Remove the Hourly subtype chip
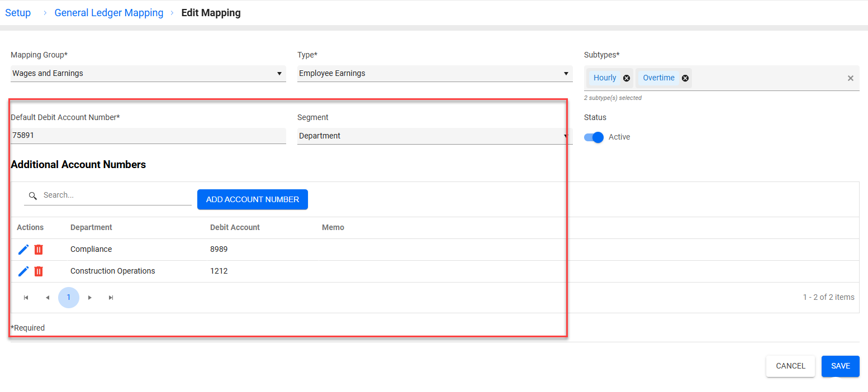Viewport: 868px width, 392px height. [x=627, y=78]
